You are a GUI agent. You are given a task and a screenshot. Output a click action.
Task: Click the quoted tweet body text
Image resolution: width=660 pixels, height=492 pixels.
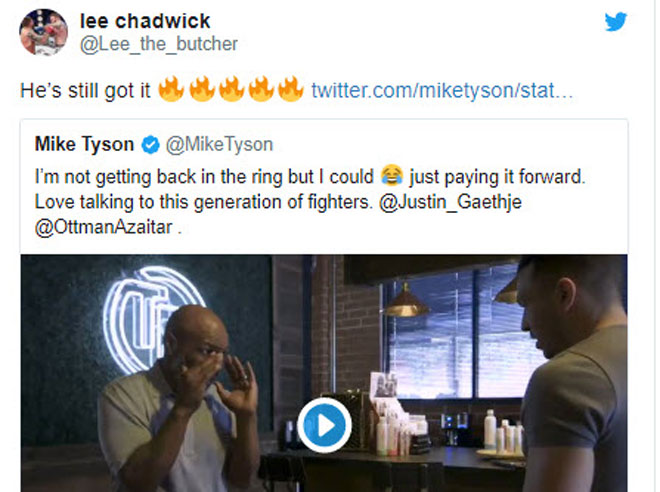pos(310,202)
